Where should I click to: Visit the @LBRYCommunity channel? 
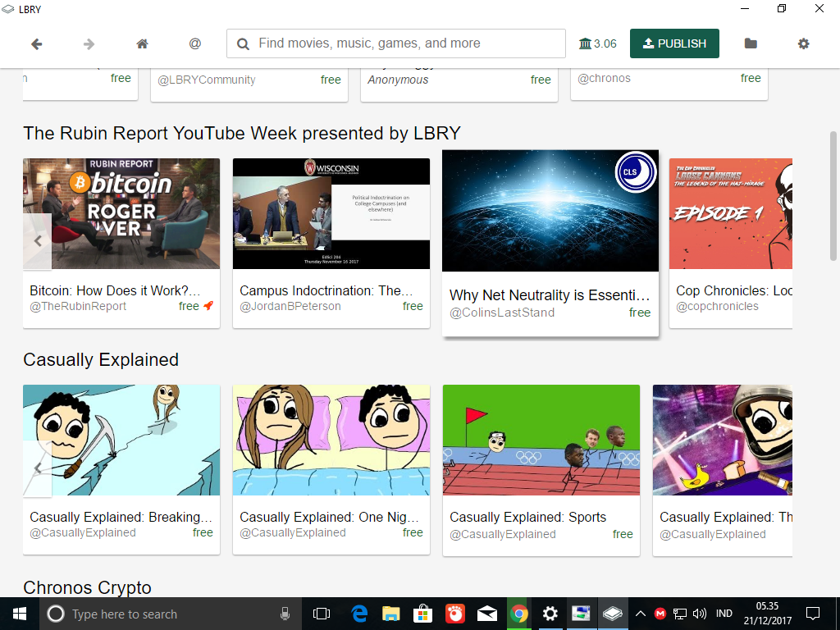(x=206, y=80)
